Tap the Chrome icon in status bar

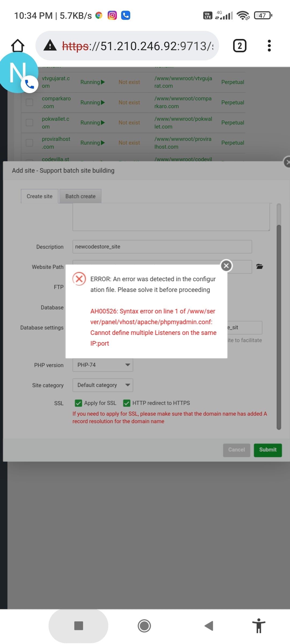(99, 16)
